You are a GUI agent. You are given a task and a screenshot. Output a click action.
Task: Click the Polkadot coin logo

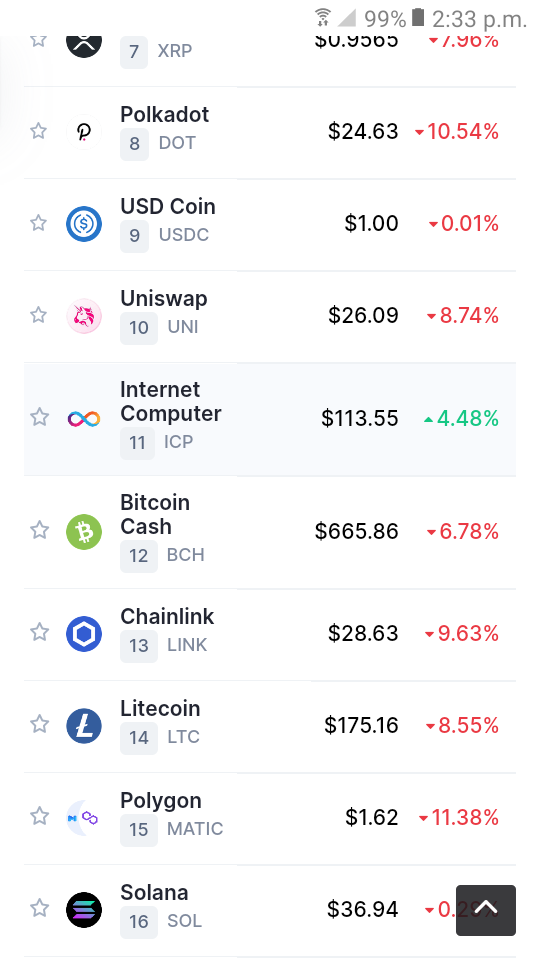(x=84, y=132)
